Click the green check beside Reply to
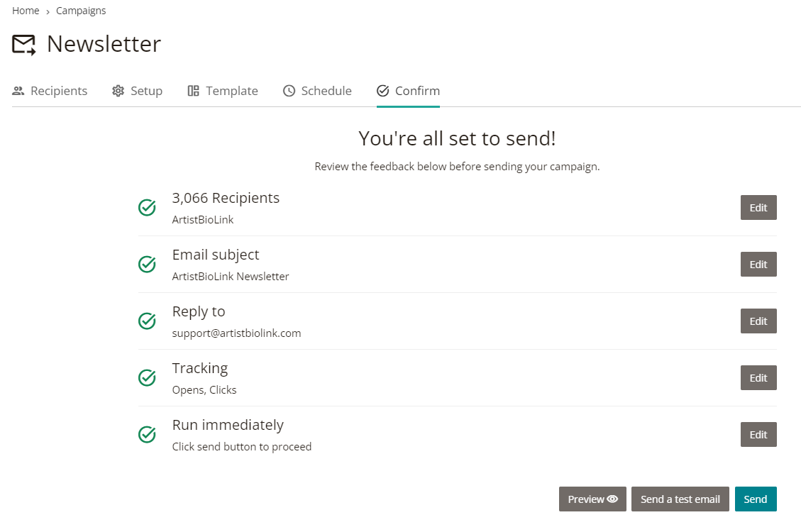This screenshot has height=532, width=801. [x=147, y=321]
